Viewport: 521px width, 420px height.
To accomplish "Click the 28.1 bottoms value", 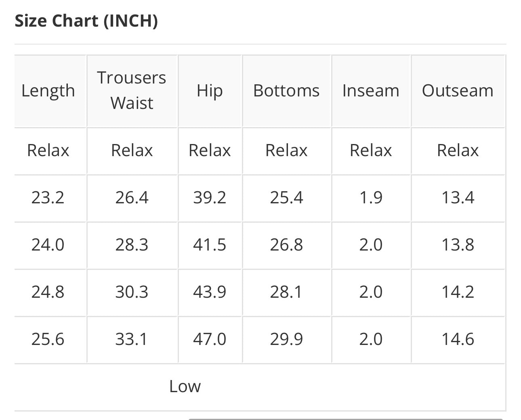I will click(286, 292).
